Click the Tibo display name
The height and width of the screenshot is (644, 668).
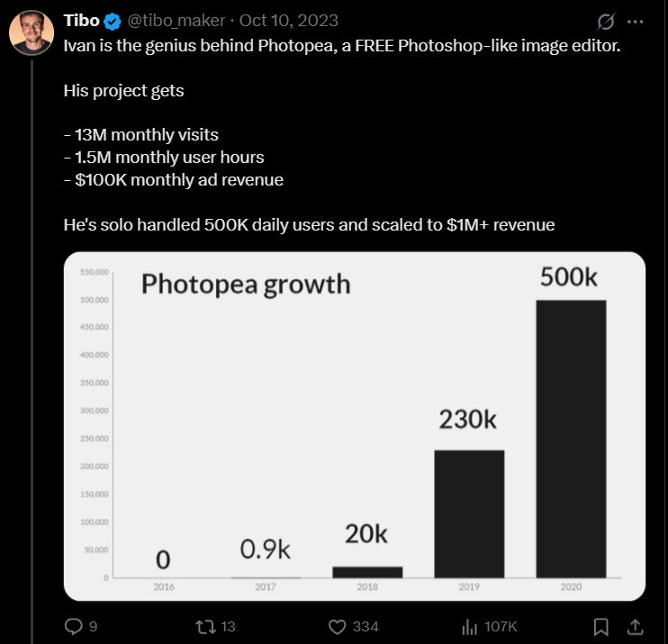(x=82, y=21)
